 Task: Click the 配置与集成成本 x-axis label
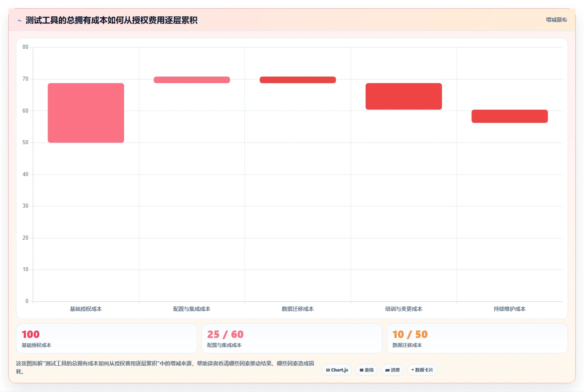(x=192, y=309)
